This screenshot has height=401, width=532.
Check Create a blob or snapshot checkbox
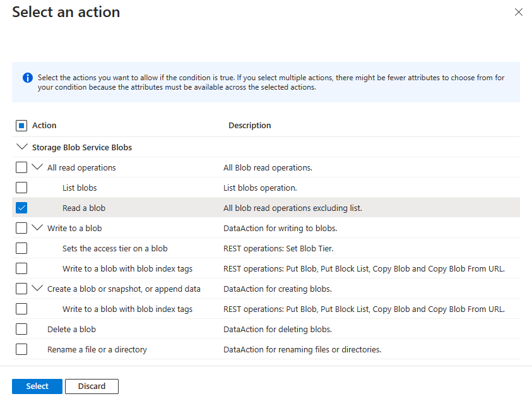[x=21, y=288]
